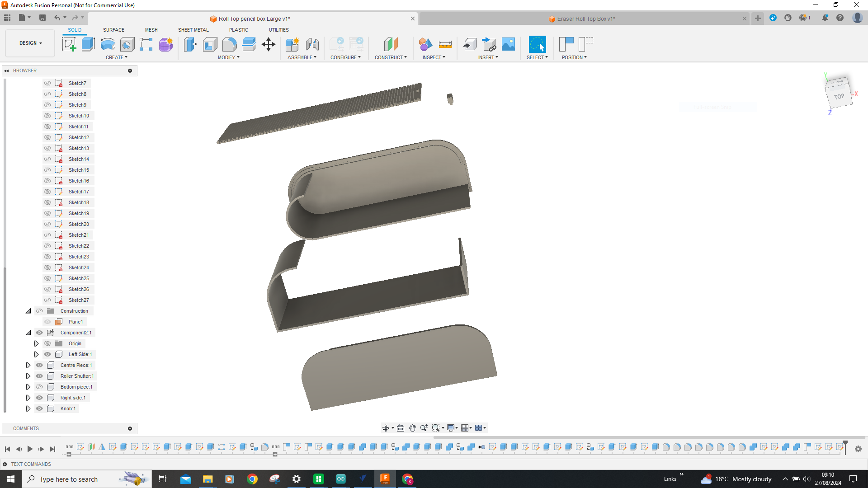Open the DESIGN workspace dropdown
This screenshot has height=488, width=868.
tap(30, 43)
